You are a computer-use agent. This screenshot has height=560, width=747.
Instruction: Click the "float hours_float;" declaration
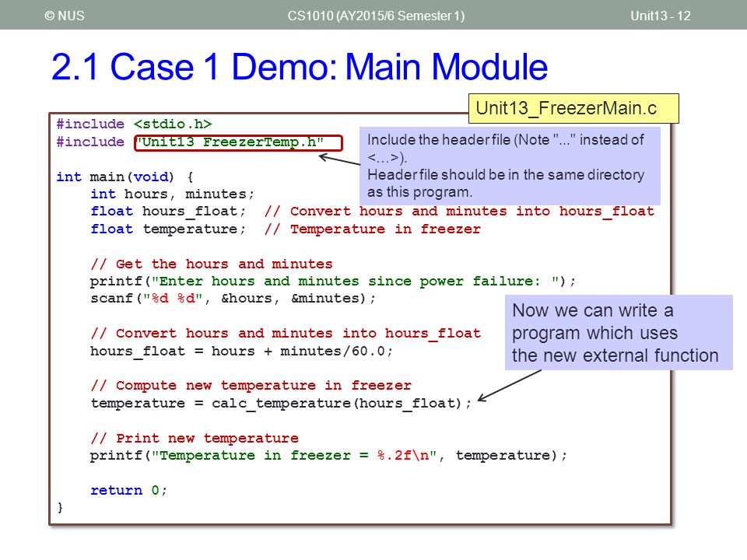coord(168,212)
